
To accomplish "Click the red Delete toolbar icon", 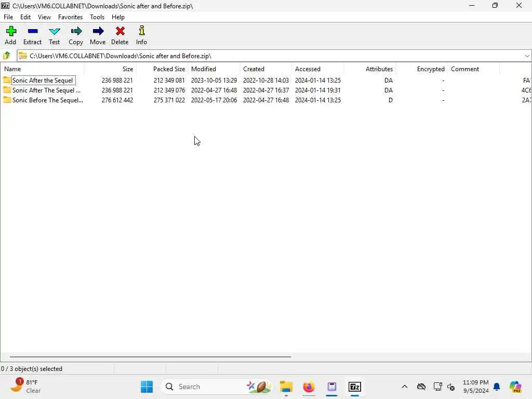I will point(120,31).
